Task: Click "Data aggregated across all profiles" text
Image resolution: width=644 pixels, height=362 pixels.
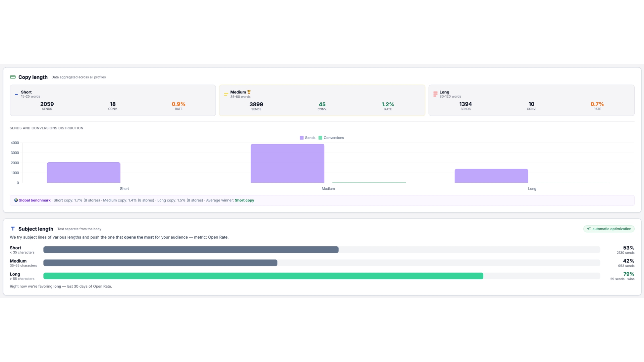Action: [x=78, y=77]
